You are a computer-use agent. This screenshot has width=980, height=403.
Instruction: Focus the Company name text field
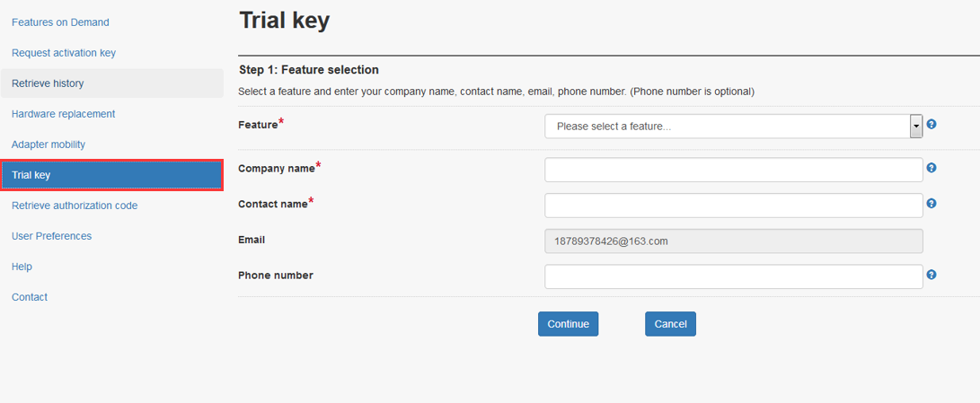click(x=733, y=170)
